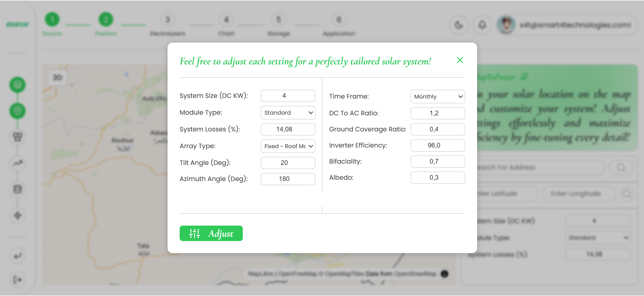
Task: Click the System Losses input field
Action: (x=288, y=129)
